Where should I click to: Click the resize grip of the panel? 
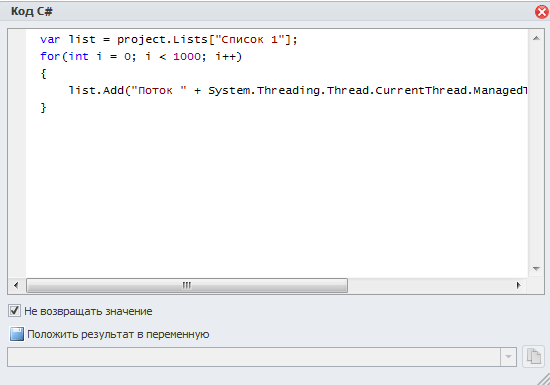(544, 379)
